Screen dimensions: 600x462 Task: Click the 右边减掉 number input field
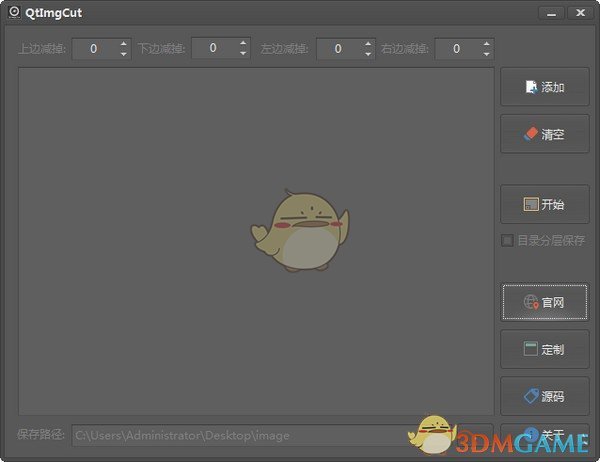tap(456, 48)
